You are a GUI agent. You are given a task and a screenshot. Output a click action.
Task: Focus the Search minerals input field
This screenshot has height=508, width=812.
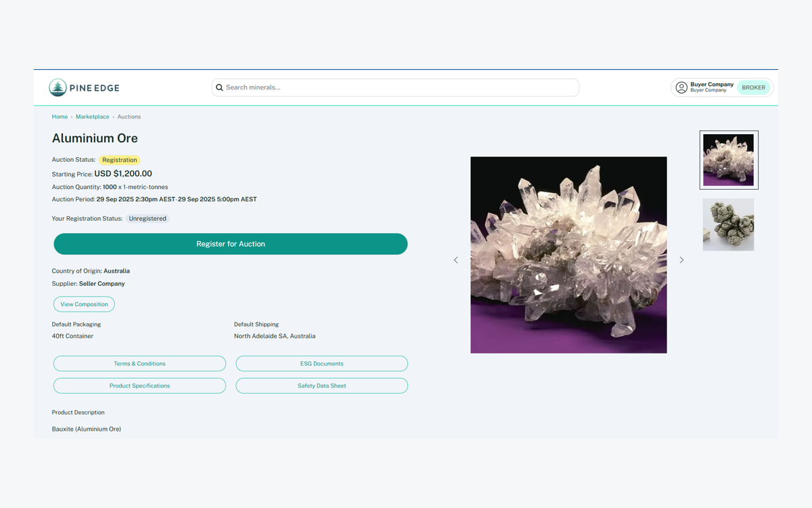coord(399,87)
